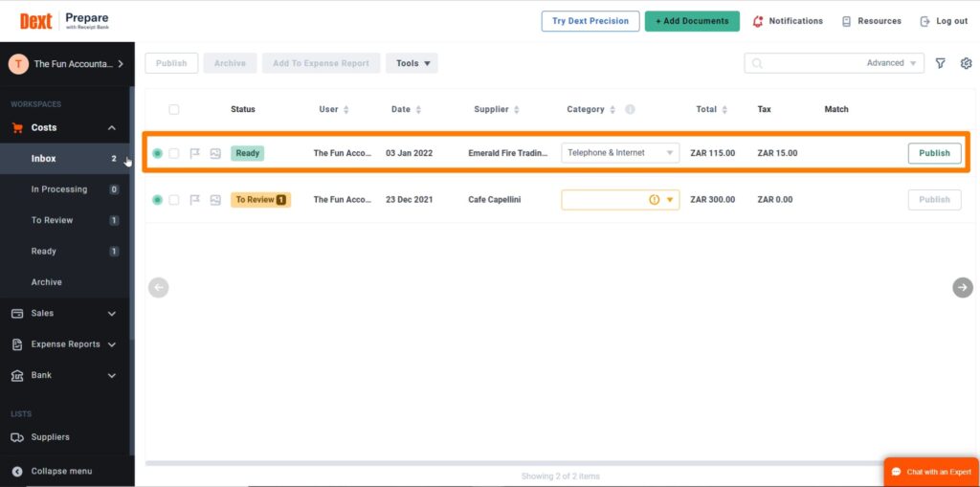Open empty category dropdown for Cafe Capellini

click(620, 200)
